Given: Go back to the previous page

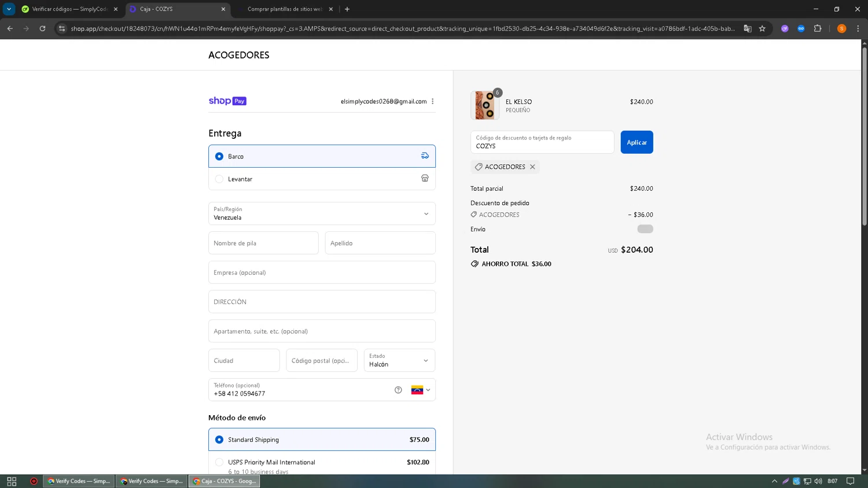Looking at the screenshot, I should click(10, 28).
